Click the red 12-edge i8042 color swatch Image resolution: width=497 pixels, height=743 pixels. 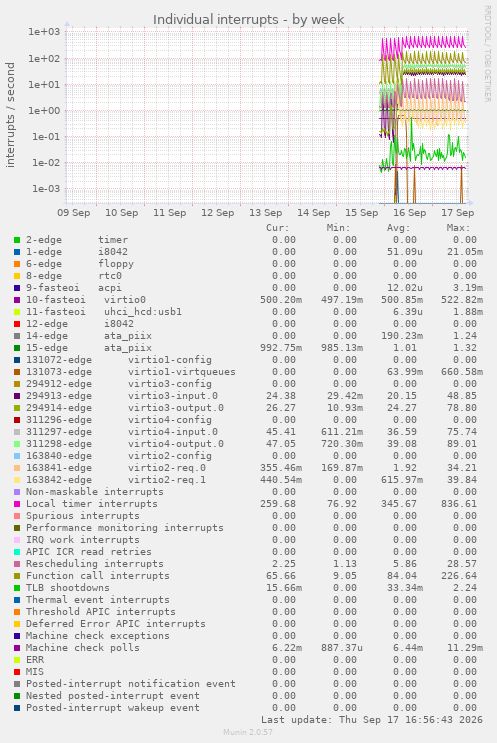[17, 324]
